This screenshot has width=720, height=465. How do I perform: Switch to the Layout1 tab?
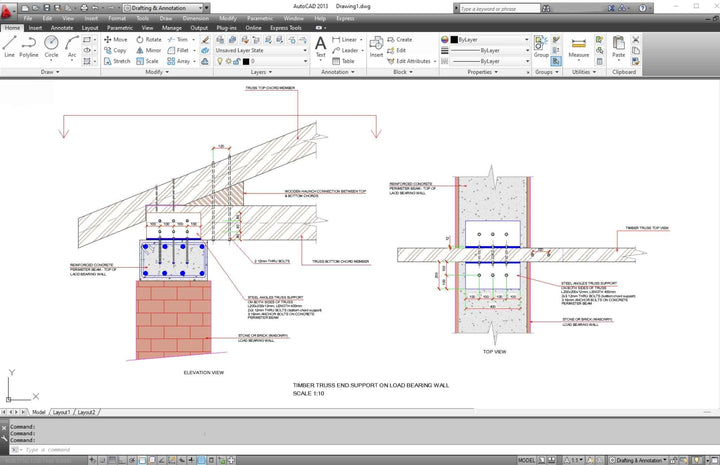click(x=62, y=412)
